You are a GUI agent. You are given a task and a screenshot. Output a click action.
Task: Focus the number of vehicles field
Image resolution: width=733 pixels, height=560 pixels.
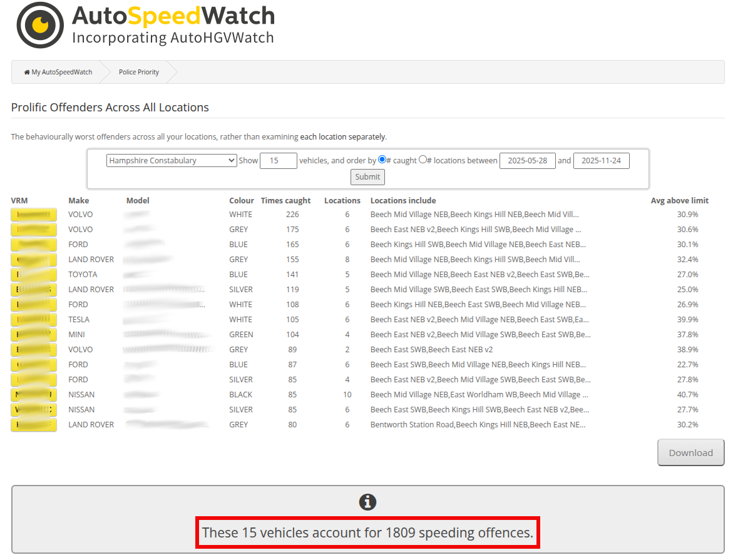(278, 161)
